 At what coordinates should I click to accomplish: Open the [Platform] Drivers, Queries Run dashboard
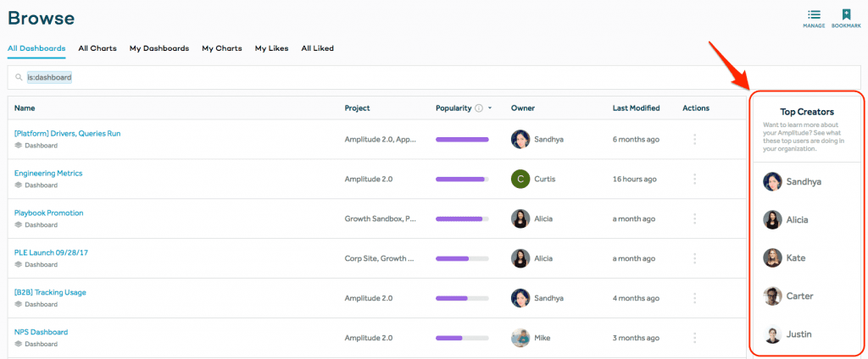click(x=67, y=133)
